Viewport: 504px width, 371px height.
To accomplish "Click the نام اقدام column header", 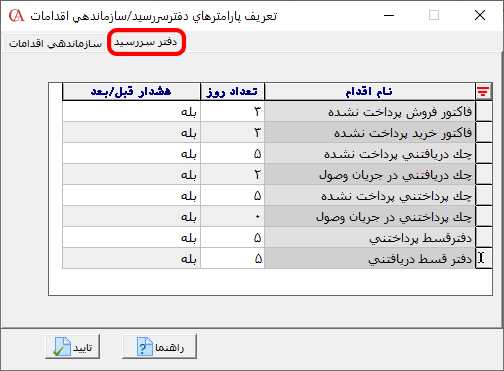I will (370, 91).
